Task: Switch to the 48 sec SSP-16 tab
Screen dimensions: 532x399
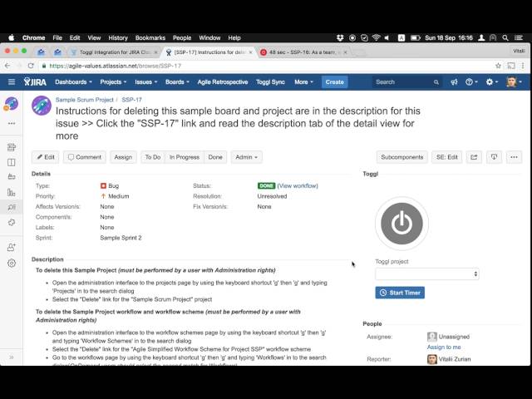Action: coord(303,52)
